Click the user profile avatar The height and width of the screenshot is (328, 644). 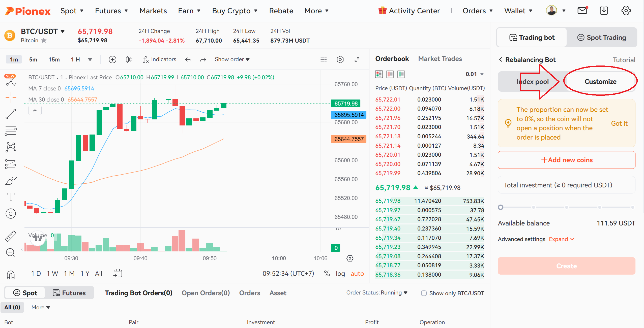551,11
